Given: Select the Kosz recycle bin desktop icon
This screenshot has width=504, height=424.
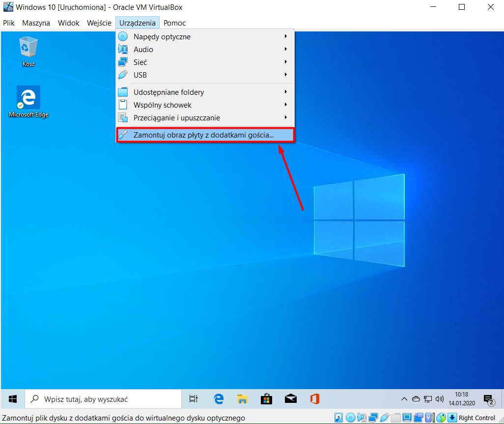Looking at the screenshot, I should tap(28, 52).
